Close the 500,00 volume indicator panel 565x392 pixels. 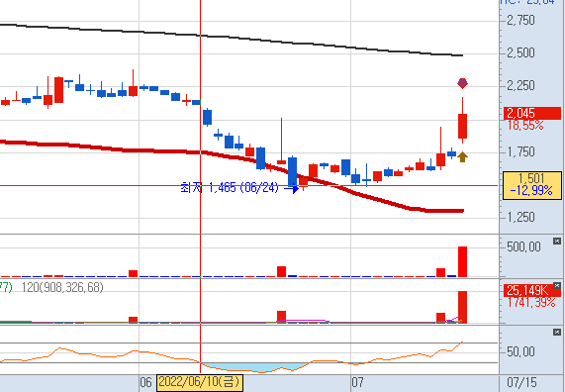click(557, 241)
